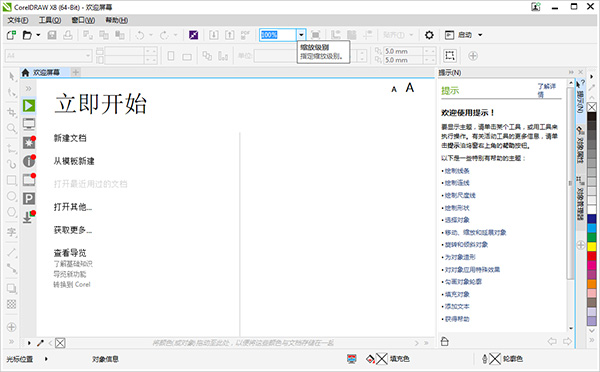Image resolution: width=600 pixels, height=372 pixels.
Task: Click the 新建文档 link
Action: [x=70, y=138]
